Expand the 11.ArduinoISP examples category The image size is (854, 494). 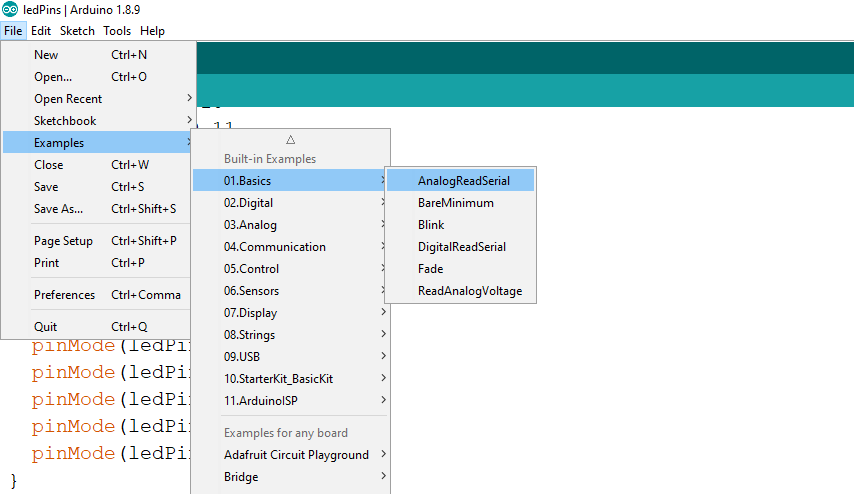(290, 400)
